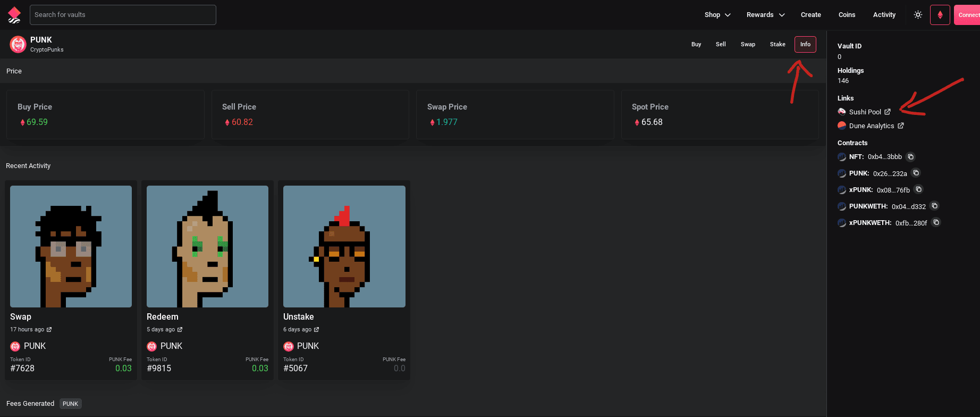Open the Sushi Pool link
The width and height of the screenshot is (980, 417).
click(x=865, y=112)
